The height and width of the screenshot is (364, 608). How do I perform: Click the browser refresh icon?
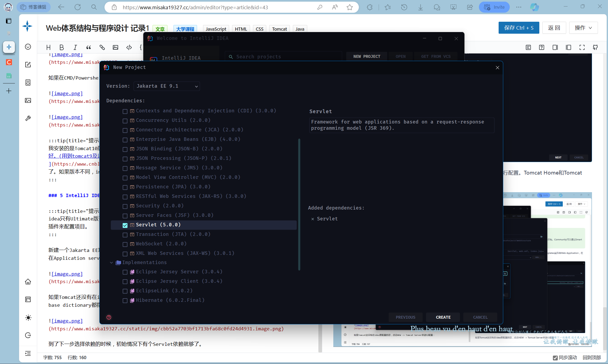tap(78, 7)
